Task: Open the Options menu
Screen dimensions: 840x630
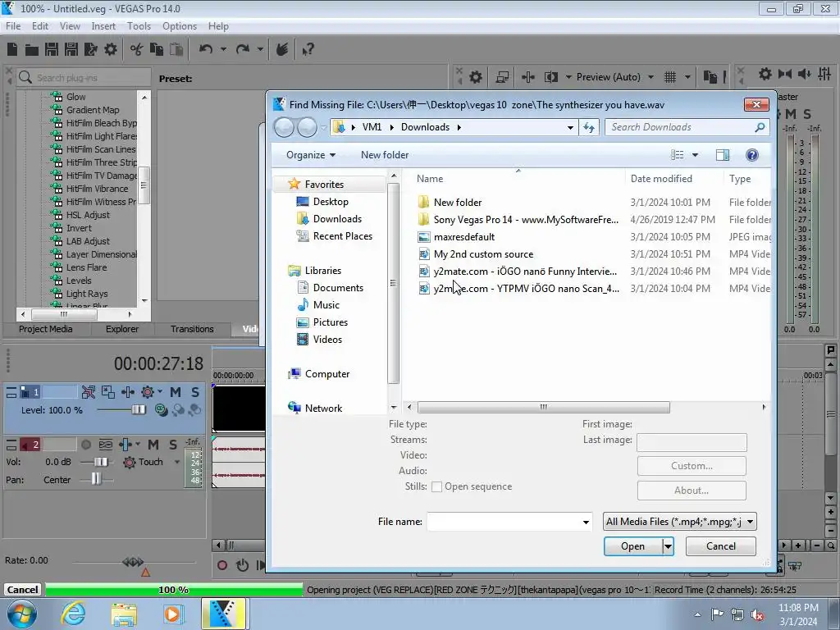Action: [180, 26]
